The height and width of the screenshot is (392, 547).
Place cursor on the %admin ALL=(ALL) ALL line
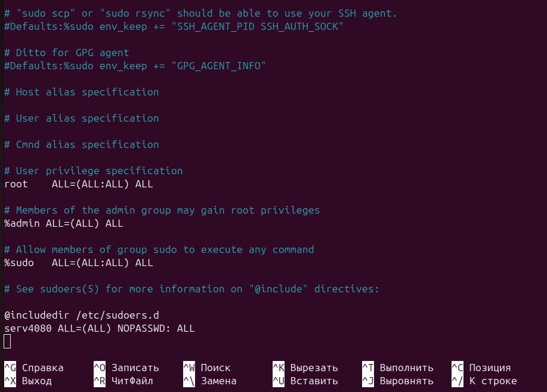63,224
